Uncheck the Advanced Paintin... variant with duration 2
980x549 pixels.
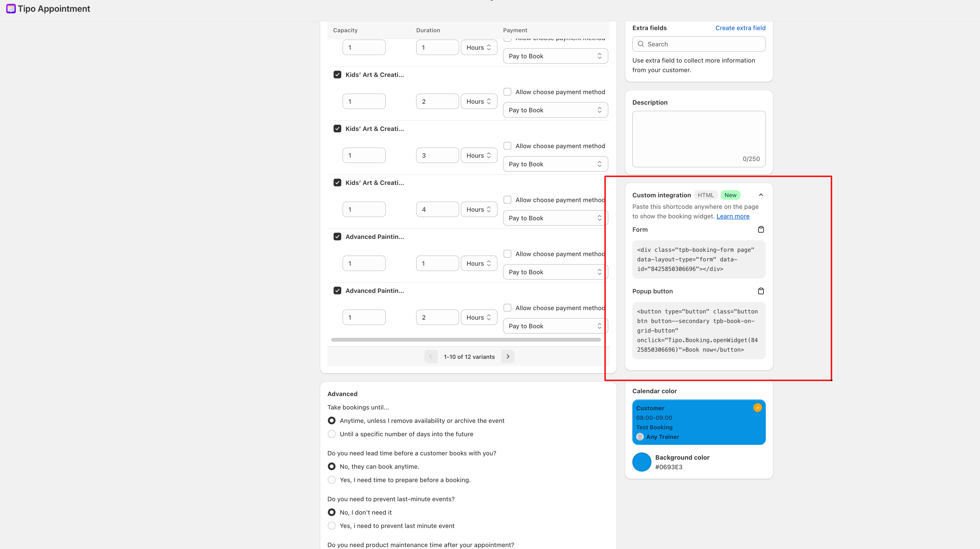pos(337,291)
